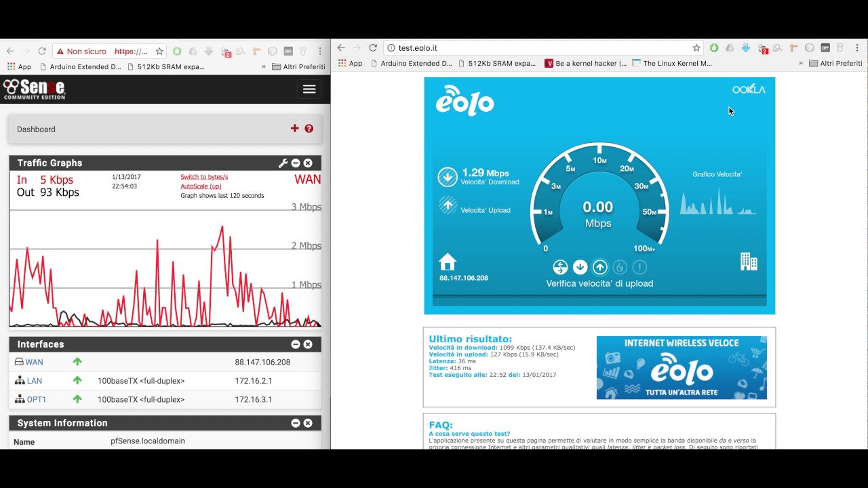The width and height of the screenshot is (868, 488).
Task: Reload the test.eolo.it page
Action: point(373,48)
